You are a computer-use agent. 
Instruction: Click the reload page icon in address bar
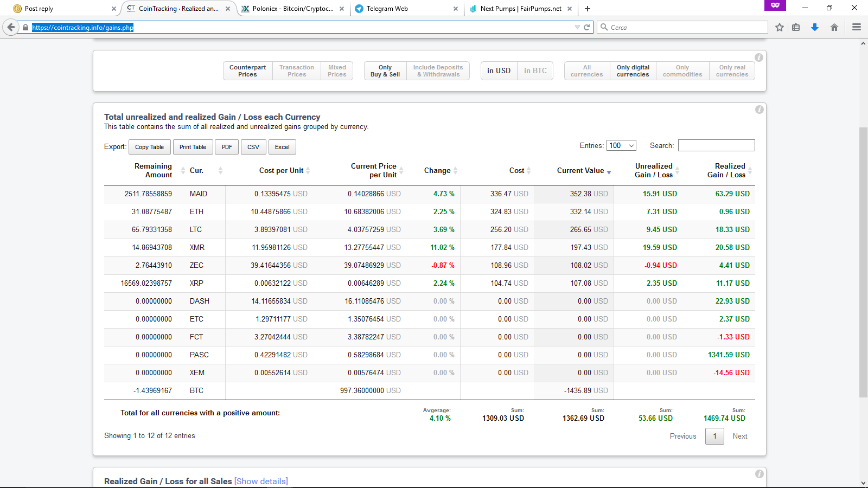[x=586, y=27]
